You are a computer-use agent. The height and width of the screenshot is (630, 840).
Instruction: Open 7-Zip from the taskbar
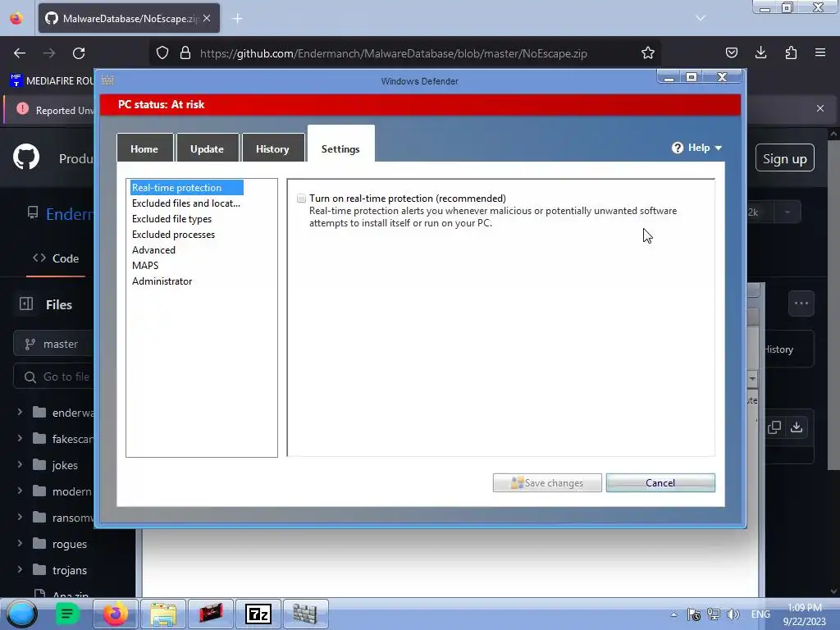pos(258,614)
